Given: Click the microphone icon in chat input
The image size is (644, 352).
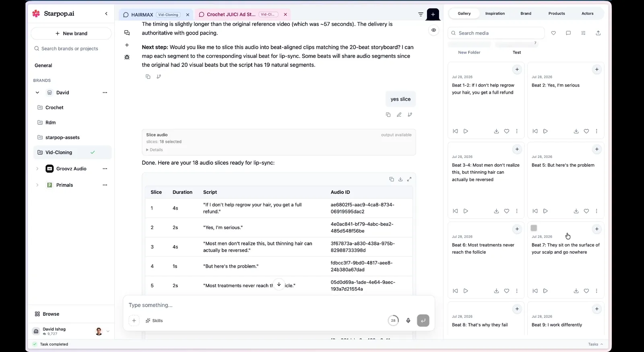Looking at the screenshot, I should [408, 321].
